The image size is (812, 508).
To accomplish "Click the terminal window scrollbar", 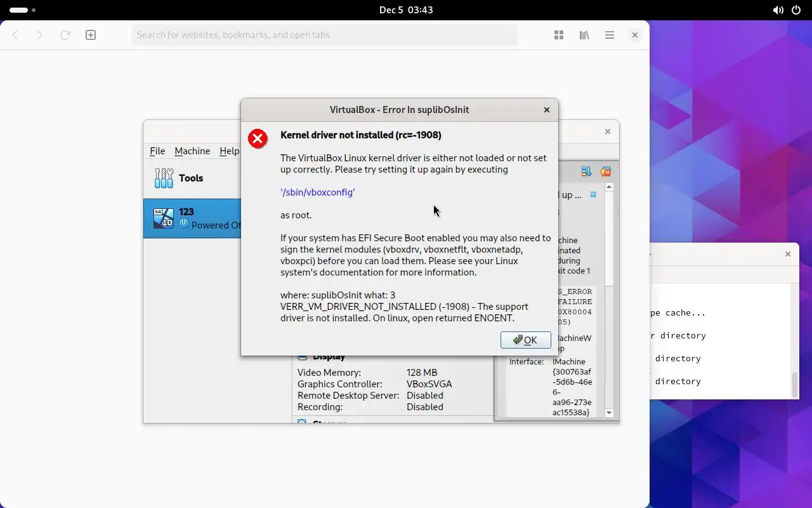I will (x=794, y=384).
